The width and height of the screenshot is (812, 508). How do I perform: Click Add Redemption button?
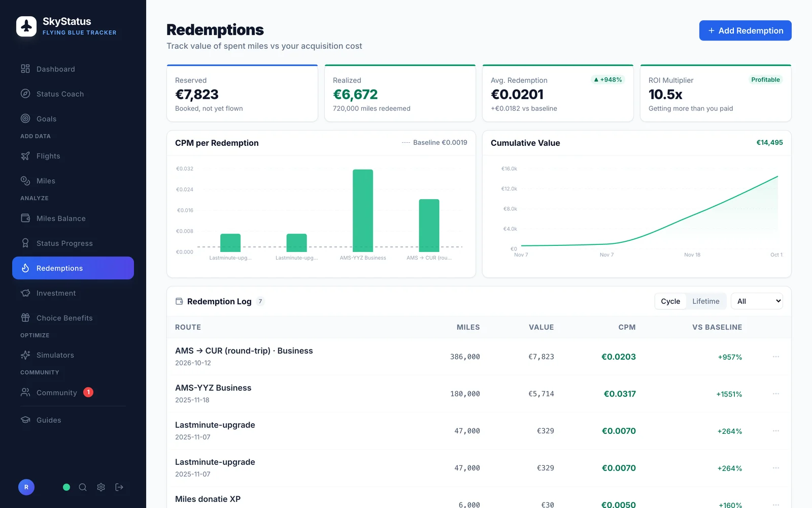[746, 30]
